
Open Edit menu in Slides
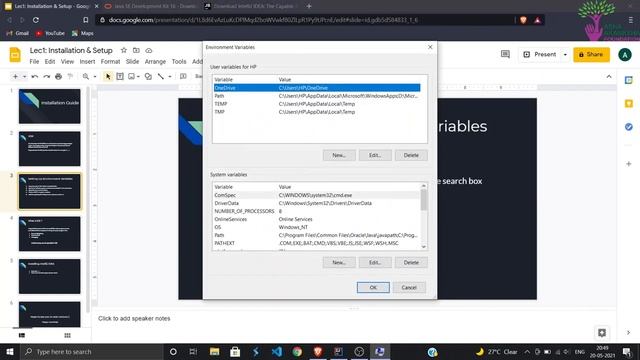50,62
